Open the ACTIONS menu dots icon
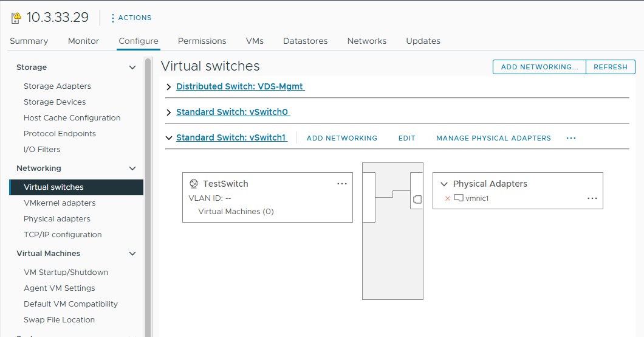The width and height of the screenshot is (644, 337). [112, 18]
